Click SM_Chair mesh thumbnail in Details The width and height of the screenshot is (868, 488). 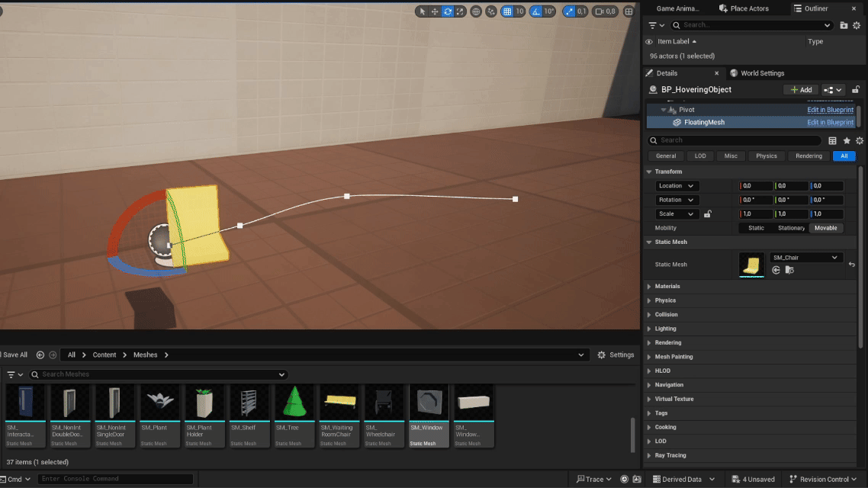(x=751, y=265)
